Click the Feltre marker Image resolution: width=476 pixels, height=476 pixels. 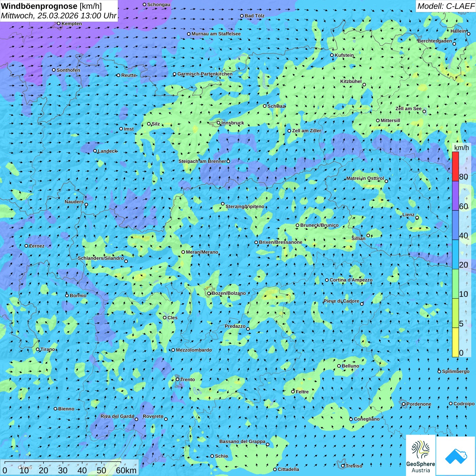[293, 392]
